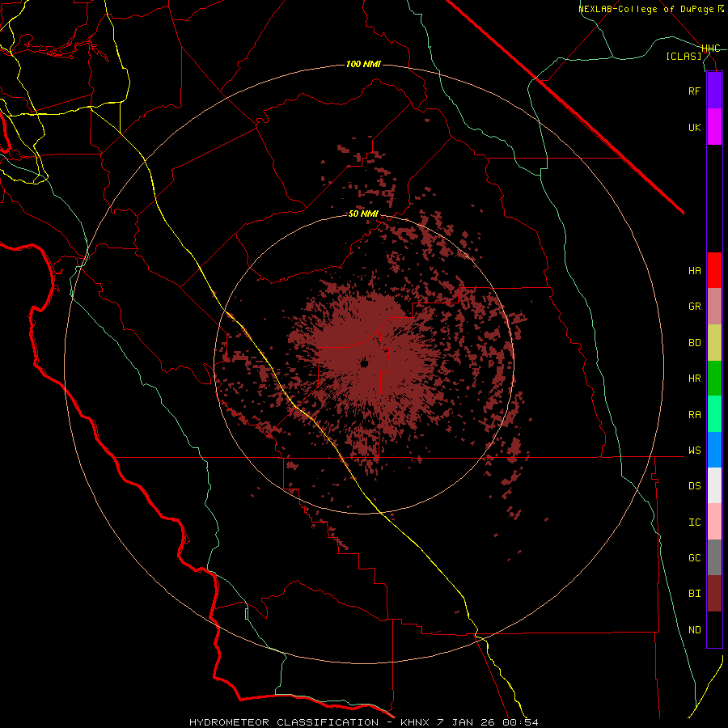This screenshot has width=728, height=728.
Task: Click the ND legend label
Action: [x=694, y=630]
